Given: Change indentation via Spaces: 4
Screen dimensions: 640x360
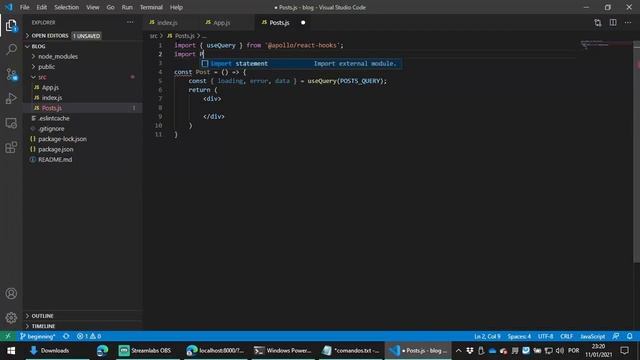Looking at the screenshot, I should [x=519, y=336].
